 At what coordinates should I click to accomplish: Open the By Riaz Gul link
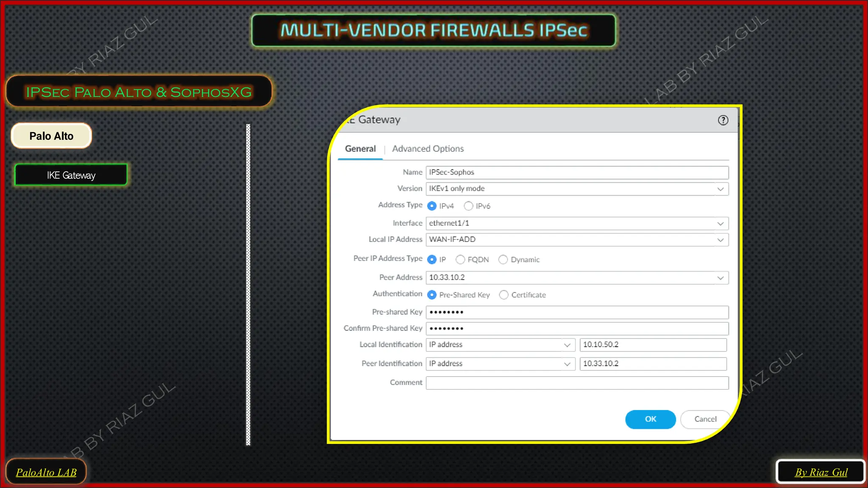tap(821, 472)
